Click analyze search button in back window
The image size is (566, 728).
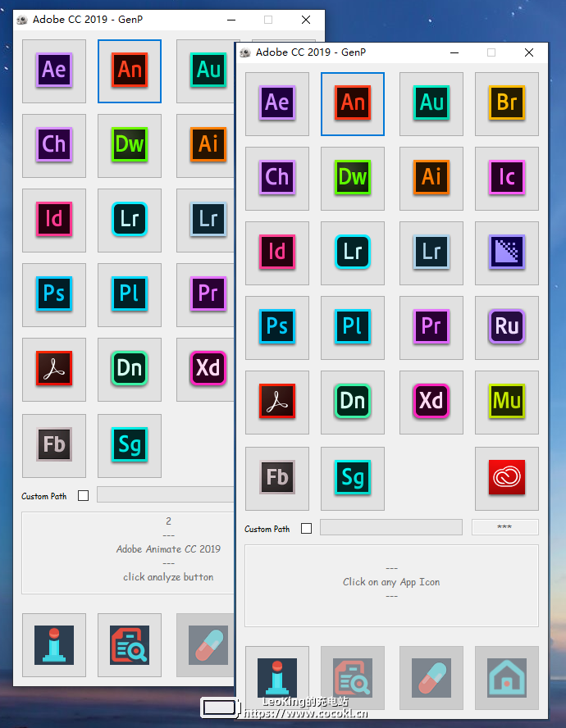[129, 645]
